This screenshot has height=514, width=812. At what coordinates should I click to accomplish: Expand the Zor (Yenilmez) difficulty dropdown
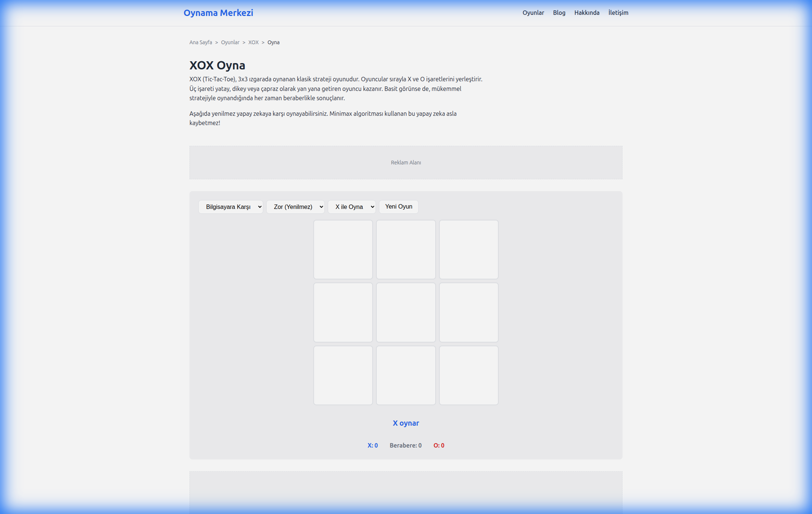tap(295, 207)
